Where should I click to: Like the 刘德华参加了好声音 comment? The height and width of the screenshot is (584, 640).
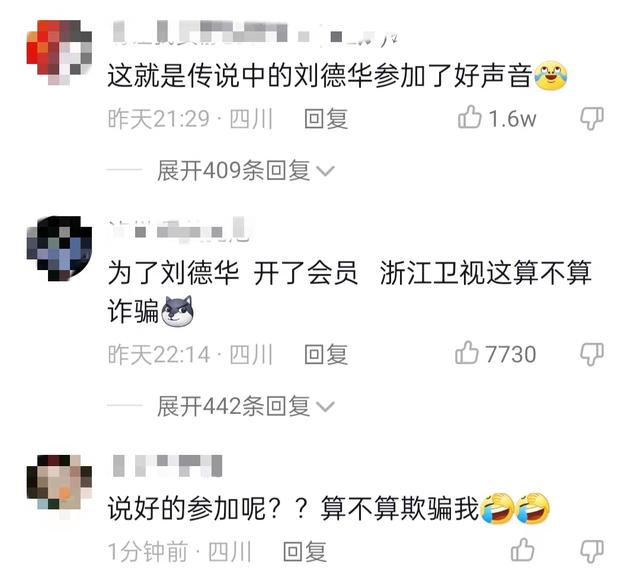click(469, 117)
